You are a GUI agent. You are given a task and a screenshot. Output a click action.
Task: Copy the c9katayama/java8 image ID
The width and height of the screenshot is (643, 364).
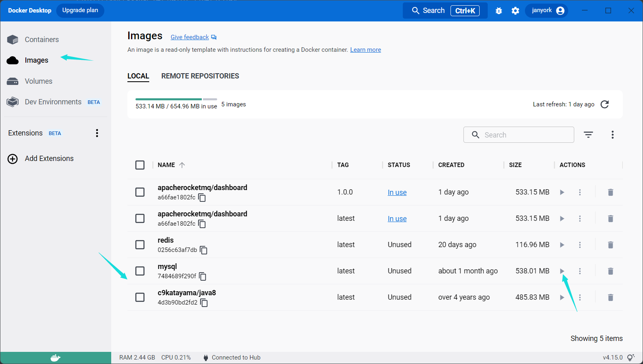coord(204,303)
